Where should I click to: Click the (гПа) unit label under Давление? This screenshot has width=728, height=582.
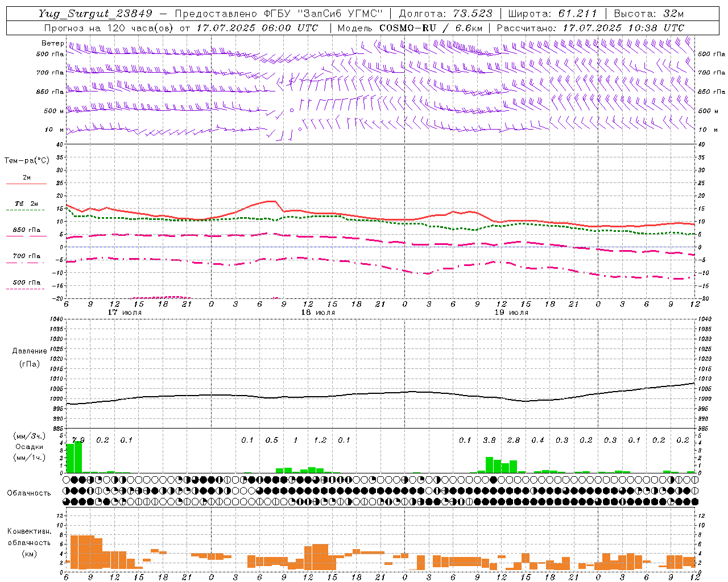(30, 364)
